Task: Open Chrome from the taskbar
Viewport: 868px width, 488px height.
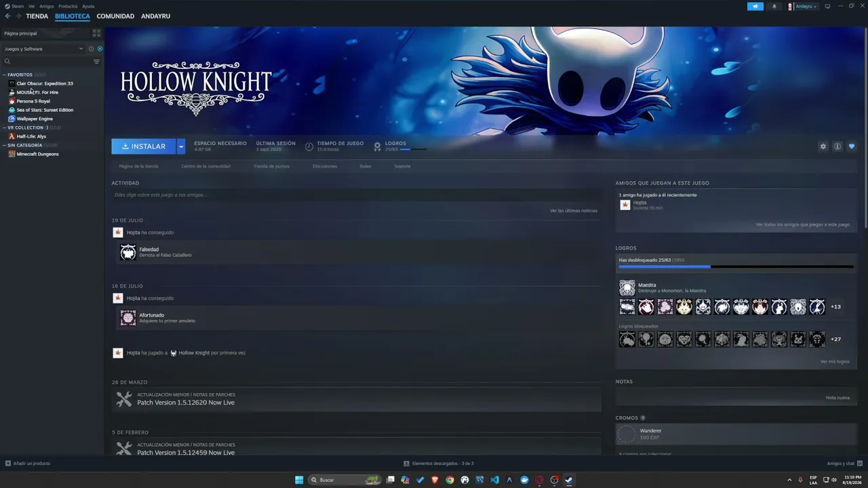Action: [450, 480]
